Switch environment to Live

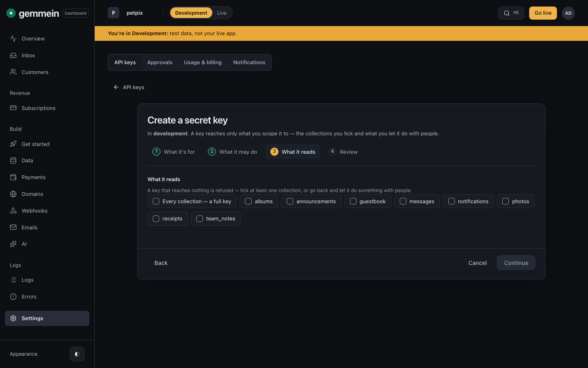[222, 13]
